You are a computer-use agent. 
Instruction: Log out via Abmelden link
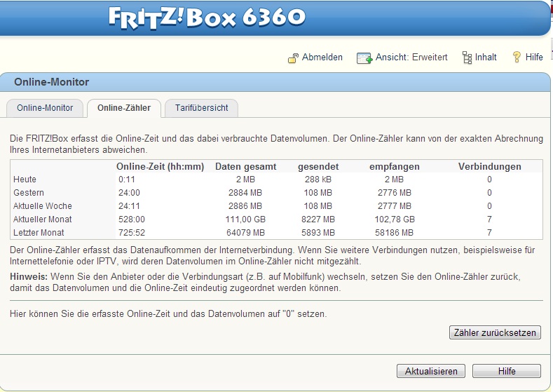click(x=322, y=58)
